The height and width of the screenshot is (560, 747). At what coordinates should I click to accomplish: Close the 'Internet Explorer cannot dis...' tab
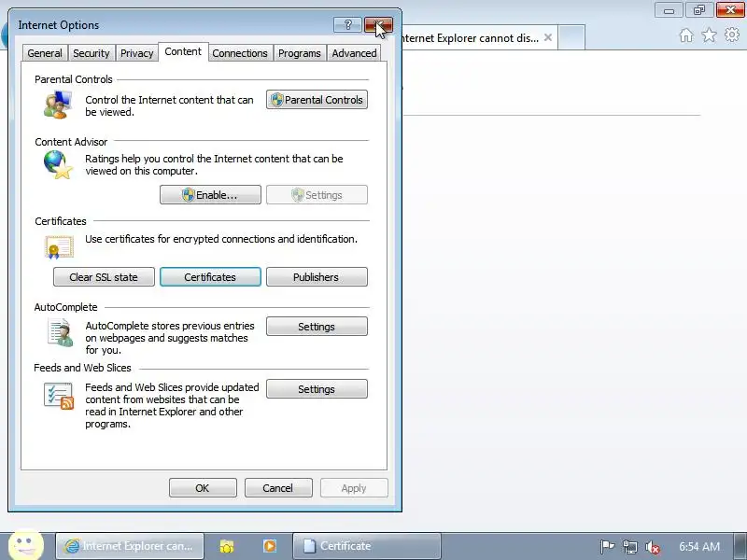[548, 37]
